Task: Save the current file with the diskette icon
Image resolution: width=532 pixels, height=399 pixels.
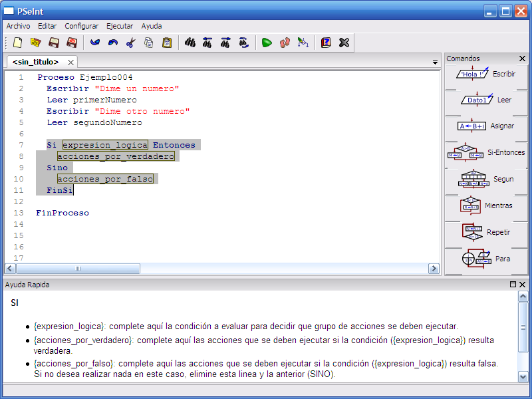Action: [54, 43]
